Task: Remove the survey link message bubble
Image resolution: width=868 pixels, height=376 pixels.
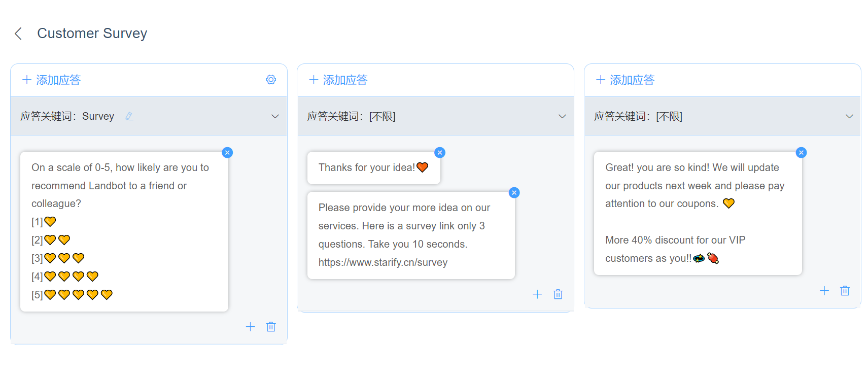Action: 514,192
